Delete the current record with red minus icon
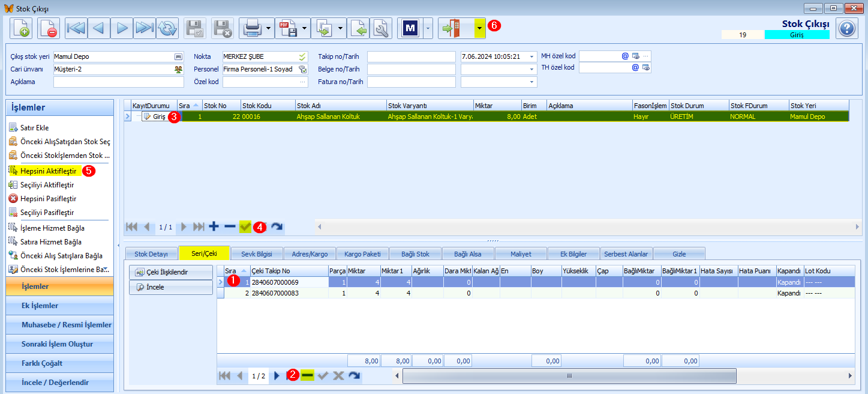The image size is (868, 394). pyautogui.click(x=49, y=28)
